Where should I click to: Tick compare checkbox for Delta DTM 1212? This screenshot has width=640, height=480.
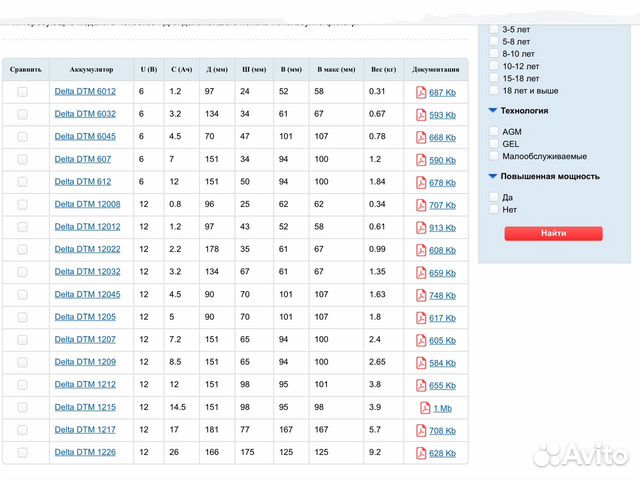pos(22,385)
